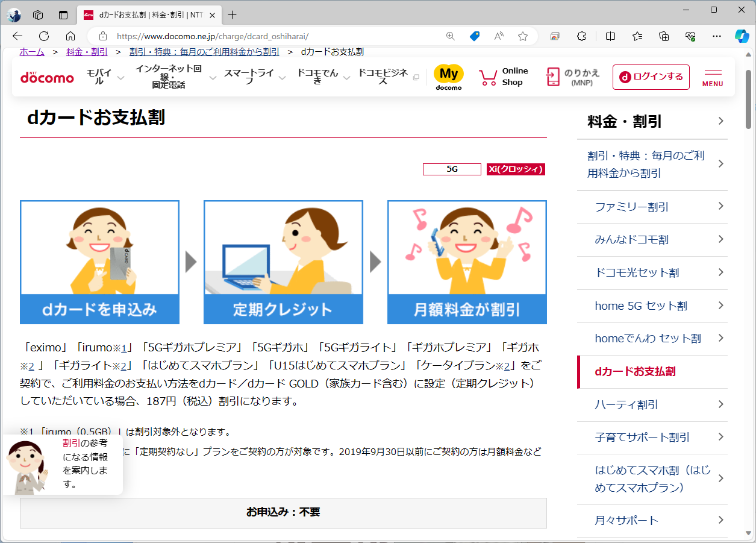Open Copilot in the browser toolbar

[x=741, y=36]
